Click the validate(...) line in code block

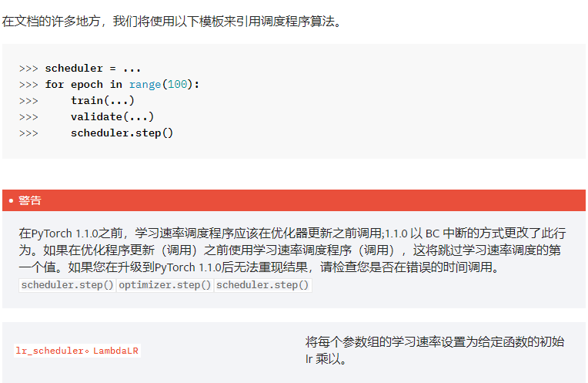click(112, 116)
